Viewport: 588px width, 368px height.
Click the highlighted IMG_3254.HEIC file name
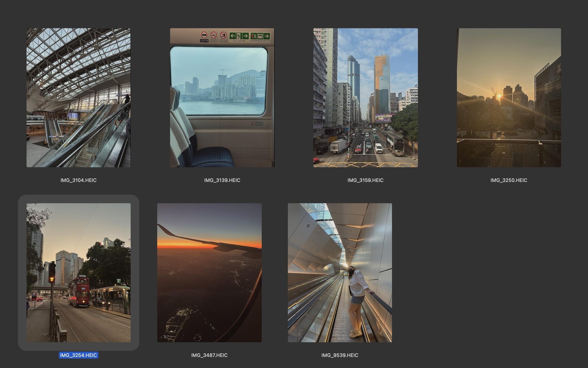(x=78, y=355)
